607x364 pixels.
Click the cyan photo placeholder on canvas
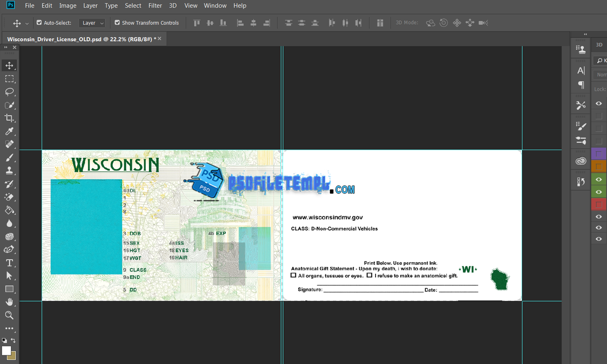click(86, 227)
